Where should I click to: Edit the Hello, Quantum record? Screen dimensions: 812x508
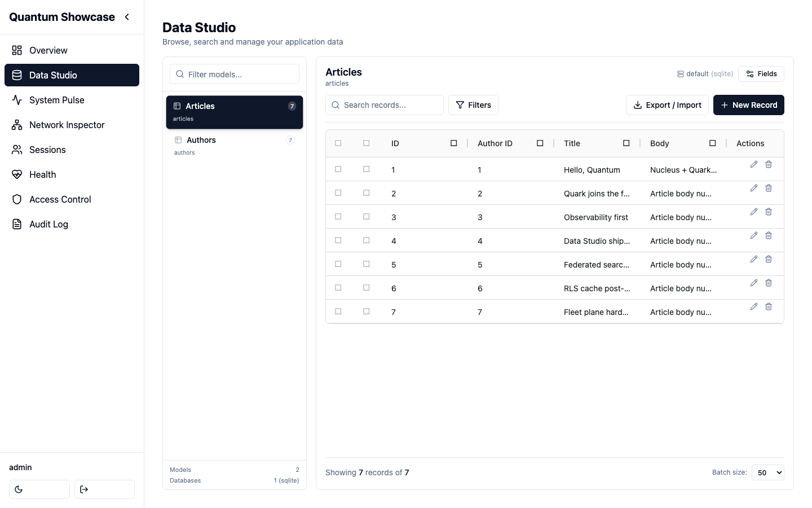(x=754, y=164)
